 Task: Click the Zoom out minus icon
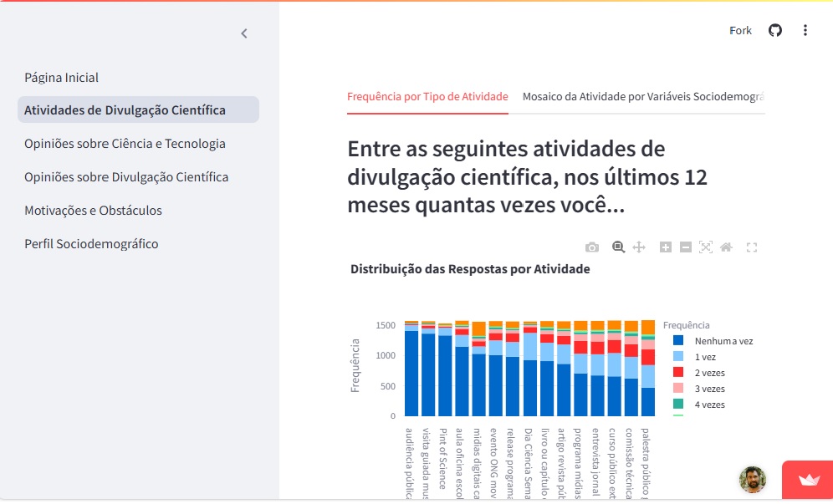pyautogui.click(x=686, y=247)
